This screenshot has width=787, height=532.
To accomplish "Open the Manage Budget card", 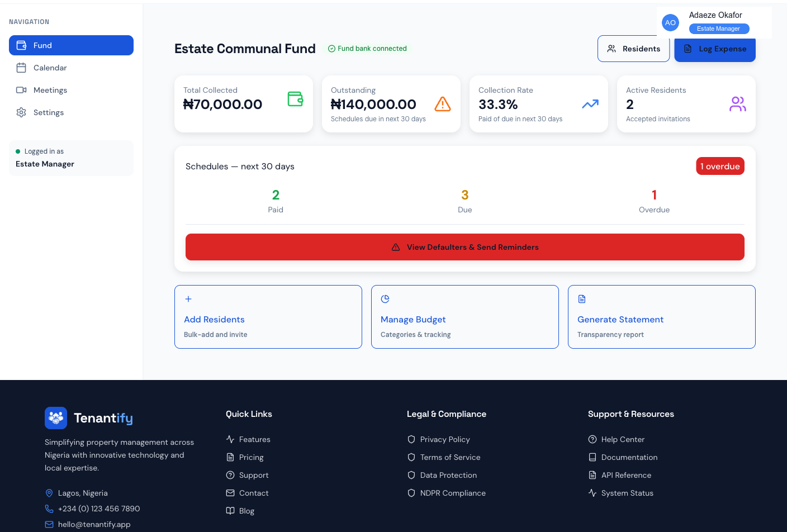I will pos(465,317).
